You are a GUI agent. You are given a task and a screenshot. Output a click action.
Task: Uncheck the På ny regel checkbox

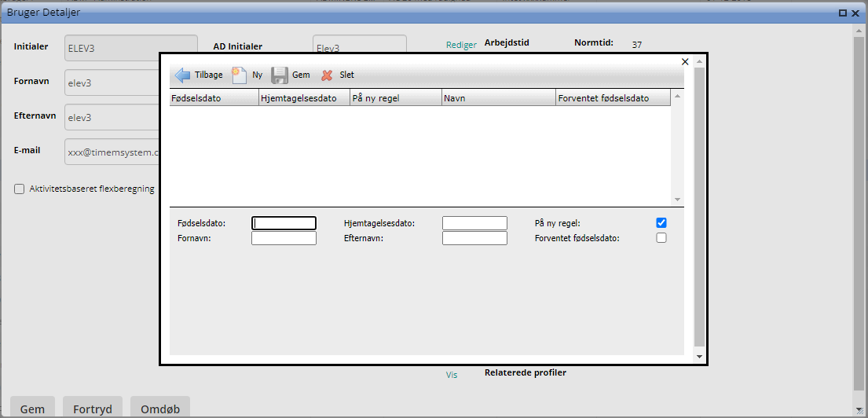(661, 223)
